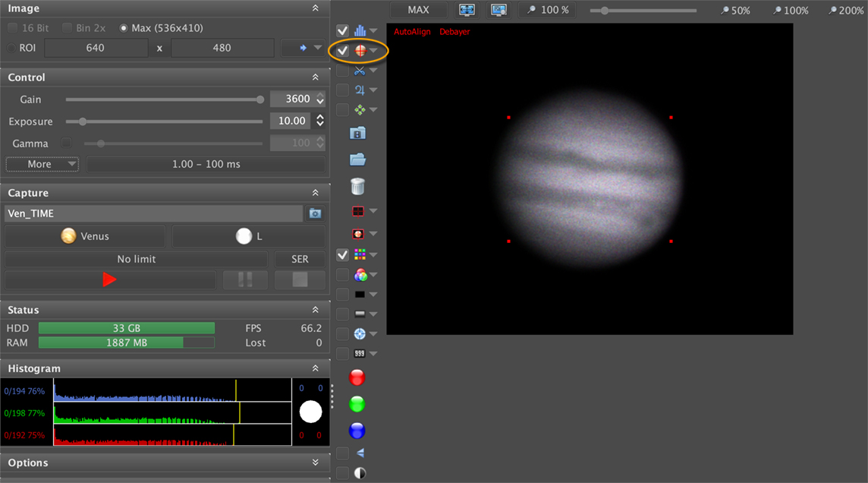Click the Gain slider track

[163, 99]
